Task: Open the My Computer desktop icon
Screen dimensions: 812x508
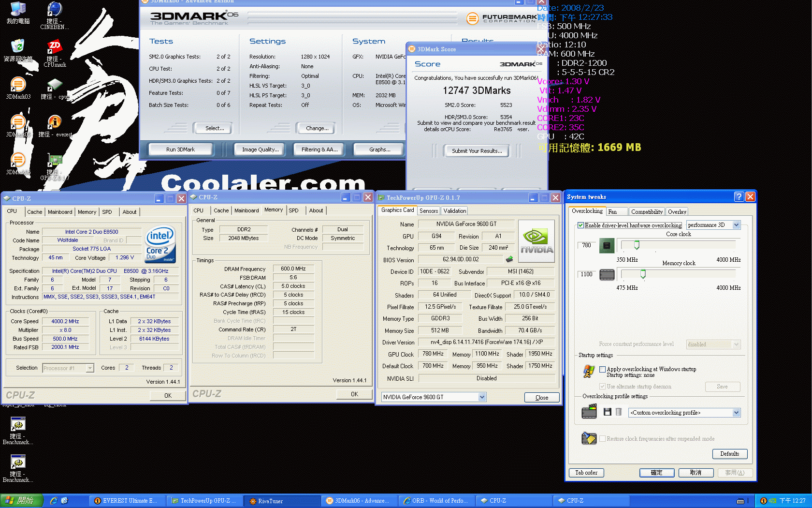Action: click(18, 13)
